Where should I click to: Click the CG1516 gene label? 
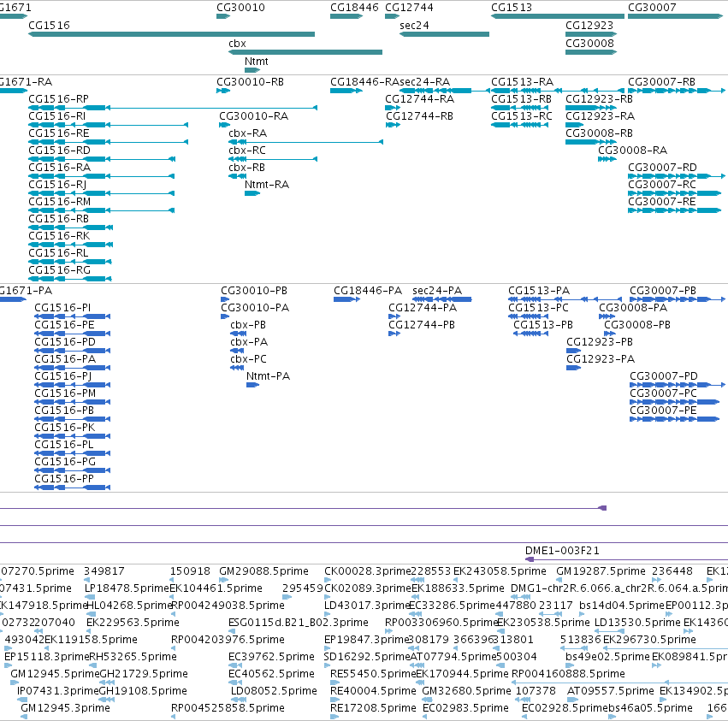(x=50, y=26)
